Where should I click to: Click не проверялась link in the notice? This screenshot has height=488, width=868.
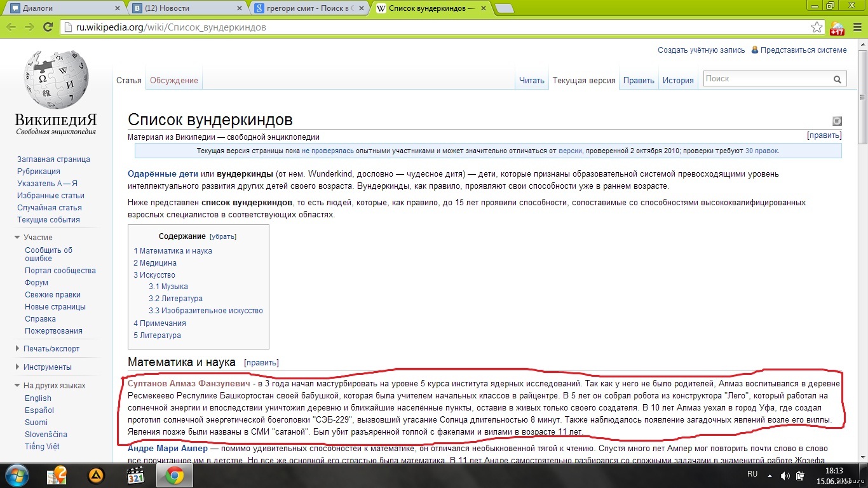329,151
